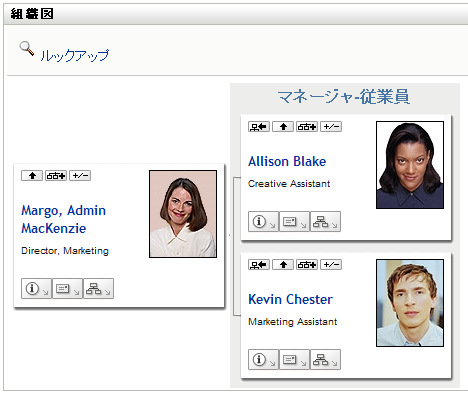Screen dimensions: 468x394
Task: Open identity info for Kevin Chester
Action: (263, 359)
